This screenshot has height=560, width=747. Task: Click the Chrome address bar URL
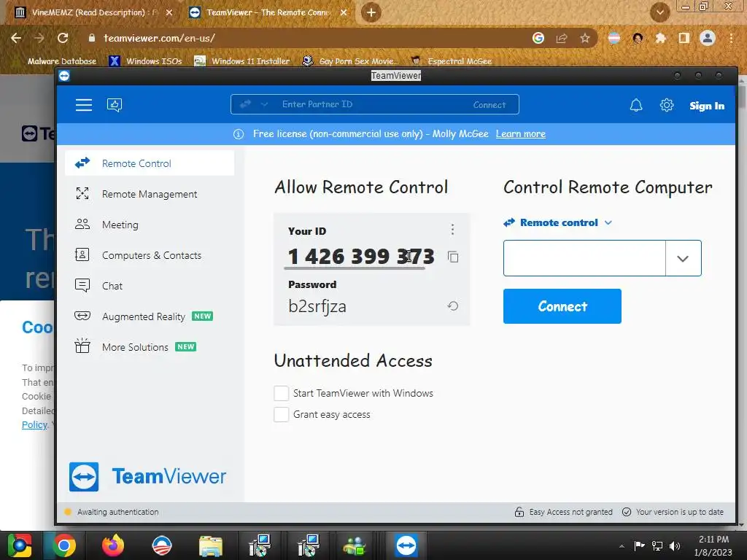pos(159,38)
